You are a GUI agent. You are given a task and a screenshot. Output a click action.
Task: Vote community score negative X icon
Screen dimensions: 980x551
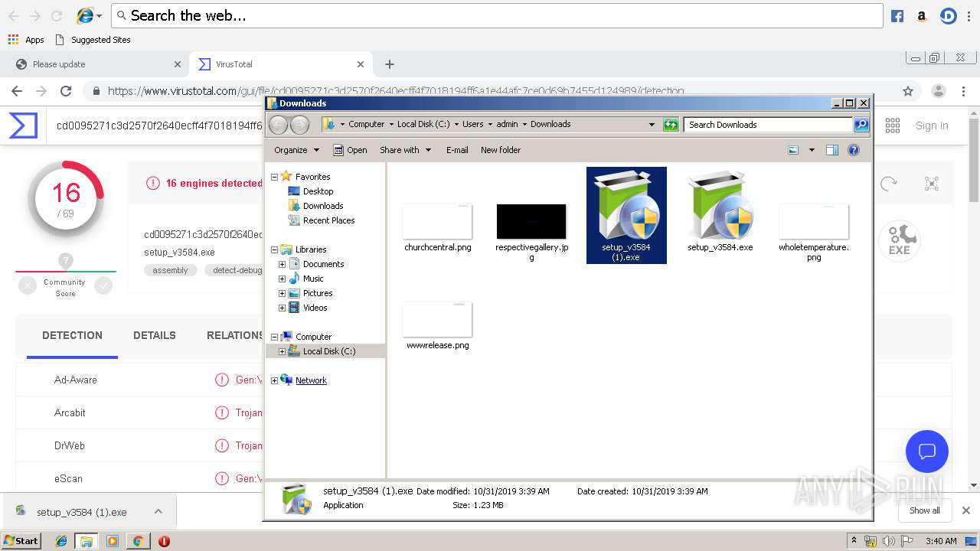28,285
